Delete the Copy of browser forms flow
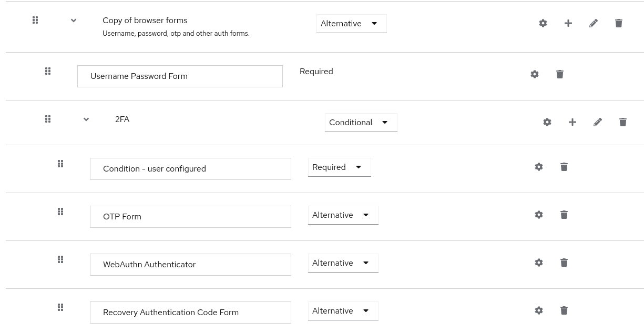The image size is (644, 332). pos(619,23)
